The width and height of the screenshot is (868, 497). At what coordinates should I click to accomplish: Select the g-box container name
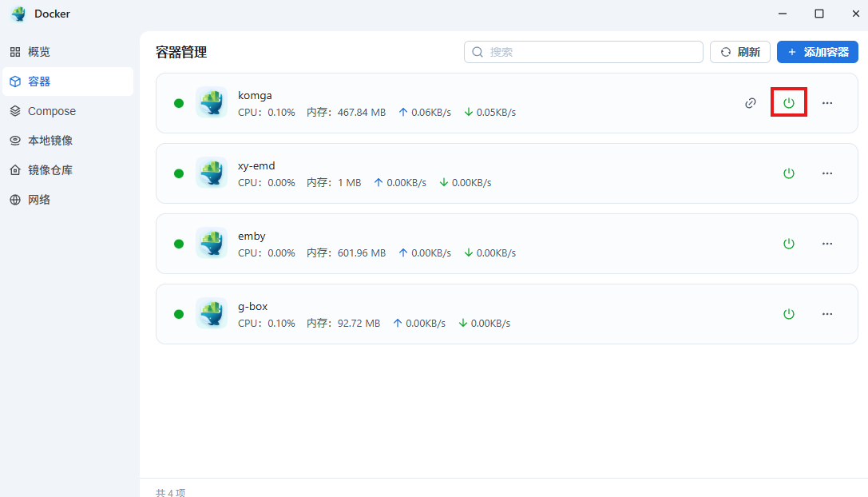[253, 306]
